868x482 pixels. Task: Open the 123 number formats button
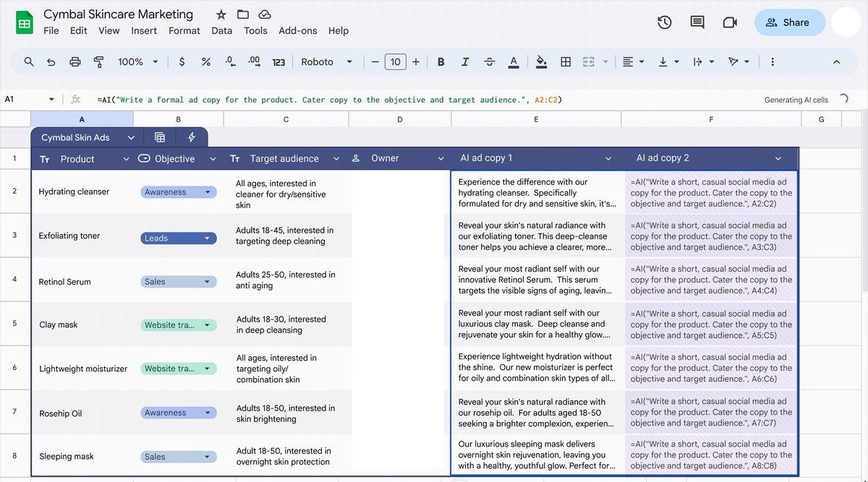tap(278, 62)
